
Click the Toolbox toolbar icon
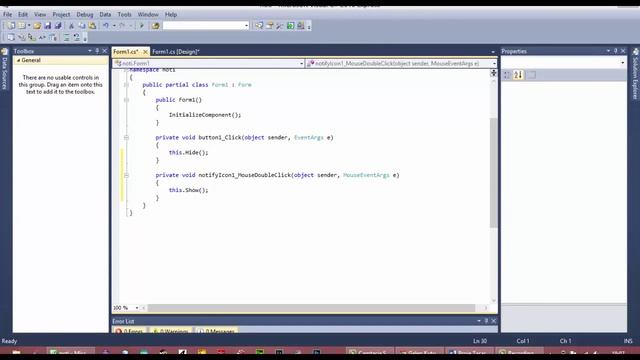click(x=280, y=26)
